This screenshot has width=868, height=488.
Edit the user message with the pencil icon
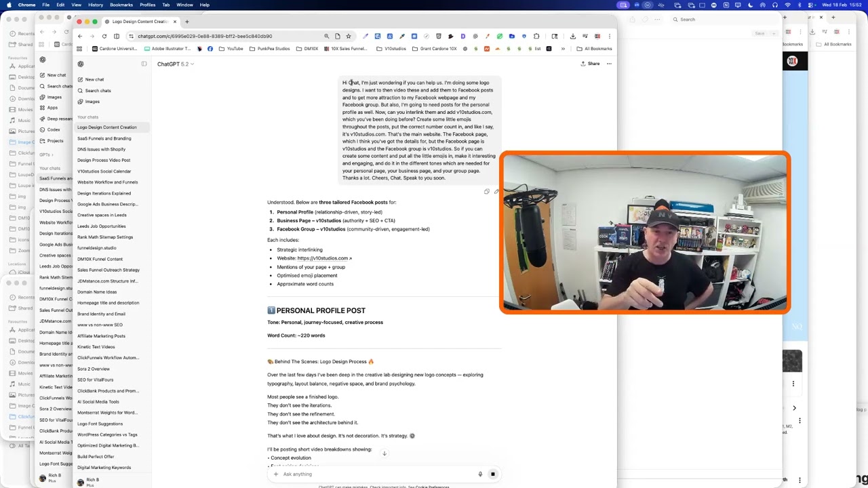click(x=496, y=192)
